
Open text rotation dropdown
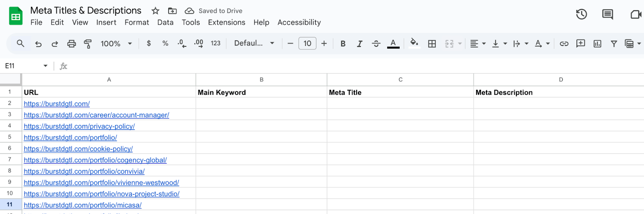click(x=542, y=44)
